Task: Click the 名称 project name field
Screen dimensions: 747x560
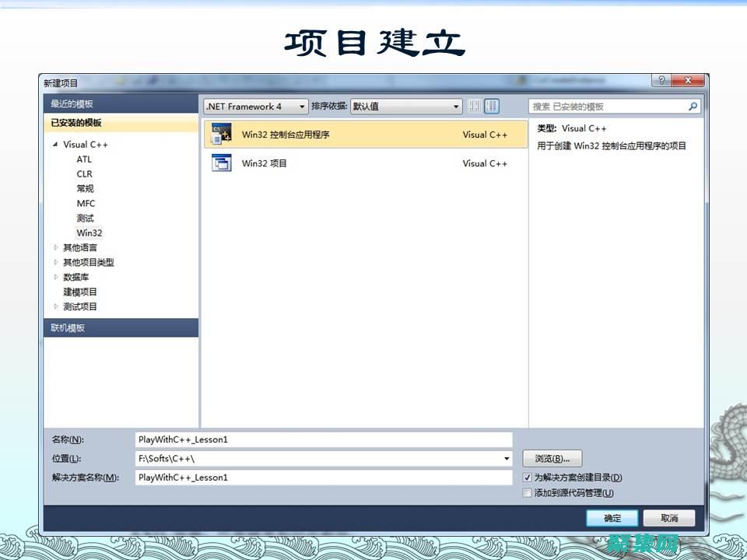Action: (x=323, y=439)
